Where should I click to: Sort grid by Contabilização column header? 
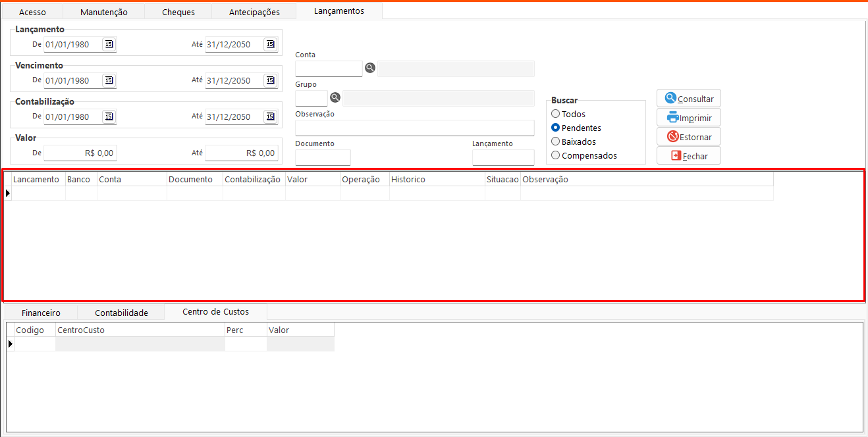click(x=253, y=179)
